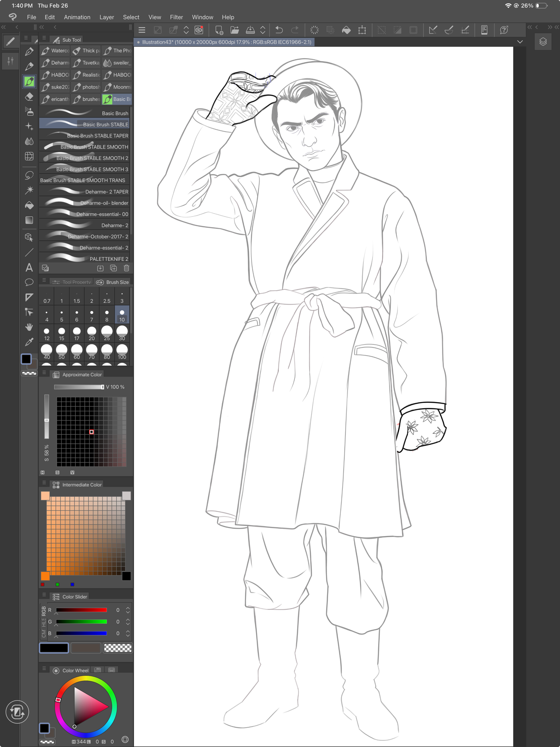Select the Airbrush tool
The width and height of the screenshot is (560, 747).
29,111
